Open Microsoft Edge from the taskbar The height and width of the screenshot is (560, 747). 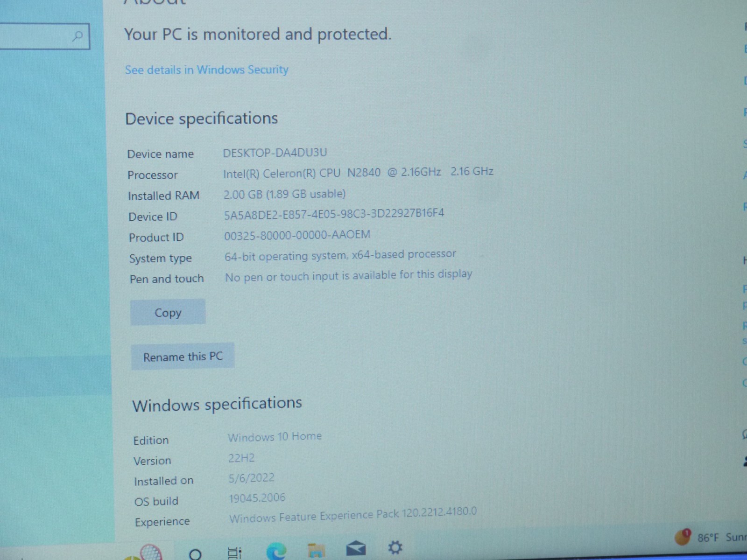pyautogui.click(x=276, y=551)
